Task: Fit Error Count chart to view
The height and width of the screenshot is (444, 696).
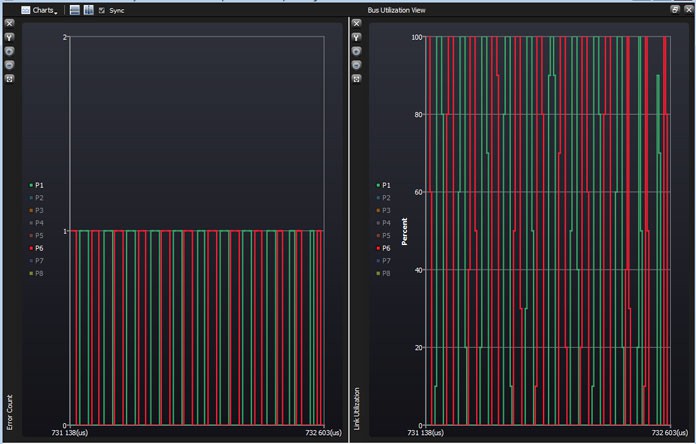Action: tap(9, 79)
